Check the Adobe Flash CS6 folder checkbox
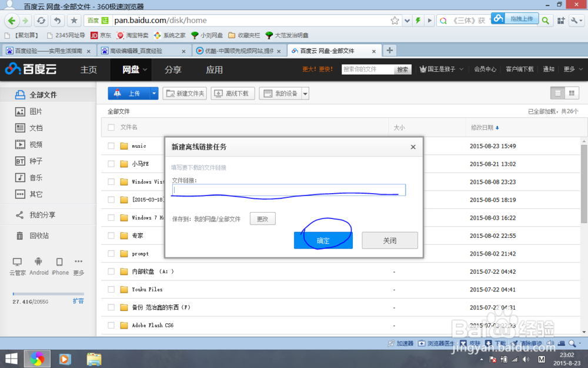This screenshot has width=588, height=368. pyautogui.click(x=111, y=325)
